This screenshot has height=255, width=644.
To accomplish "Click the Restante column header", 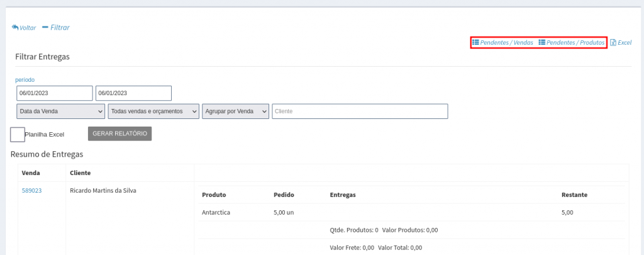I will (x=574, y=195).
